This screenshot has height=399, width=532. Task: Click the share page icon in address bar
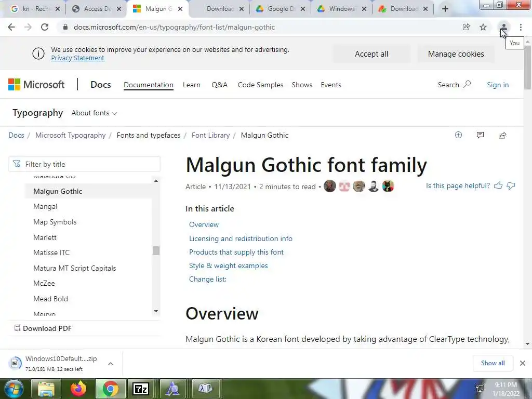click(466, 27)
